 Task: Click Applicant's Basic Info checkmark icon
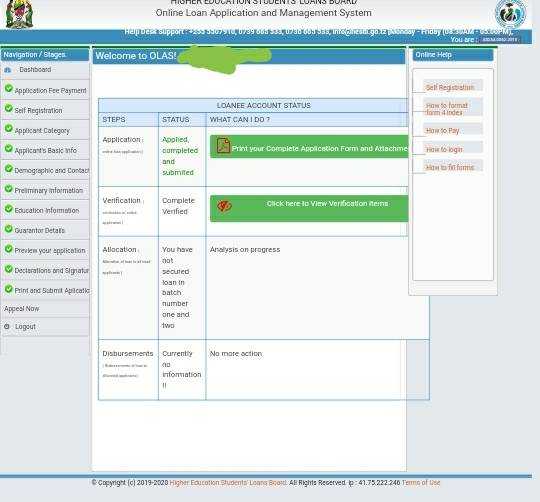coord(9,148)
